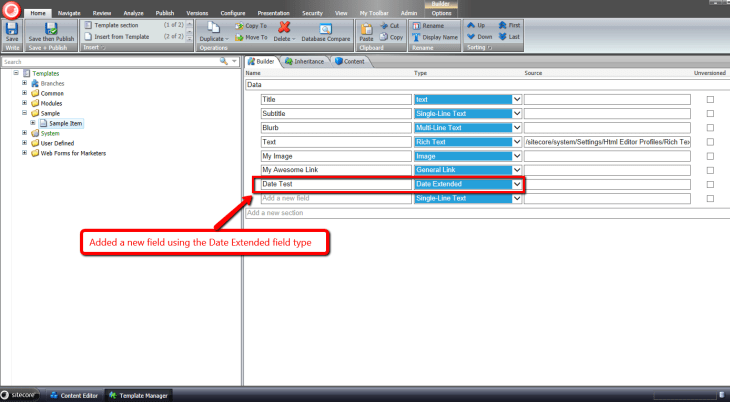
Task: Expand the Sample Item node
Action: tap(33, 123)
